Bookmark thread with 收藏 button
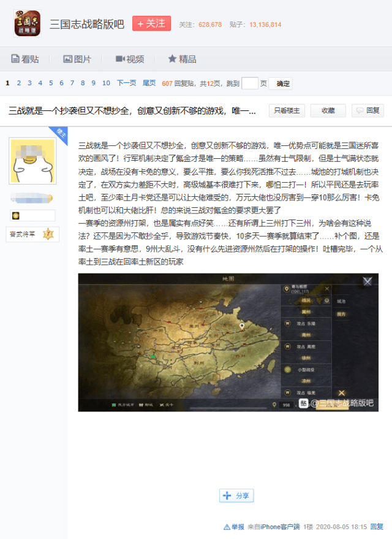This screenshot has height=539, width=392. (328, 111)
